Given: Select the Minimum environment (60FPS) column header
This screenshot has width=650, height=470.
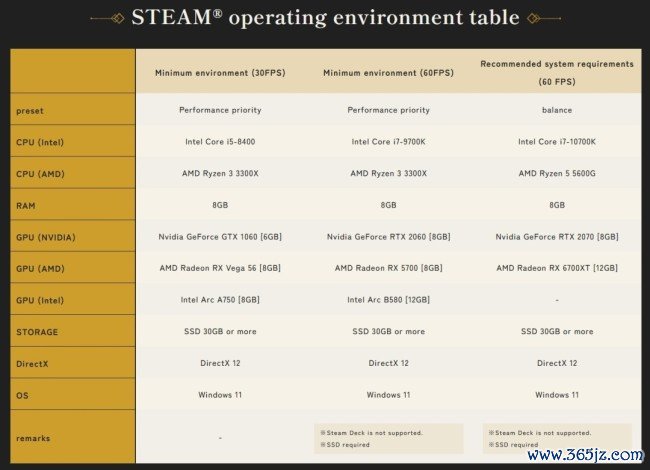Looking at the screenshot, I should (x=388, y=73).
